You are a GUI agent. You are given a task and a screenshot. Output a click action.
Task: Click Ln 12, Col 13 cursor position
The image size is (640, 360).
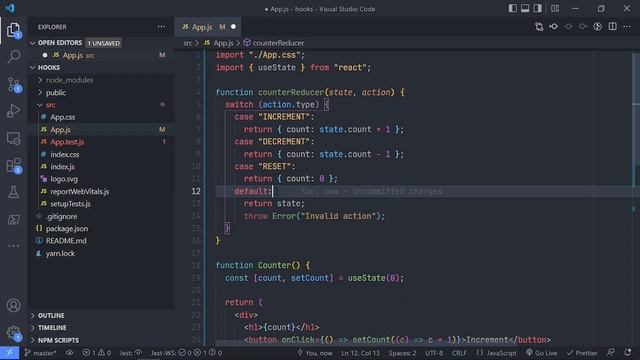pos(360,353)
